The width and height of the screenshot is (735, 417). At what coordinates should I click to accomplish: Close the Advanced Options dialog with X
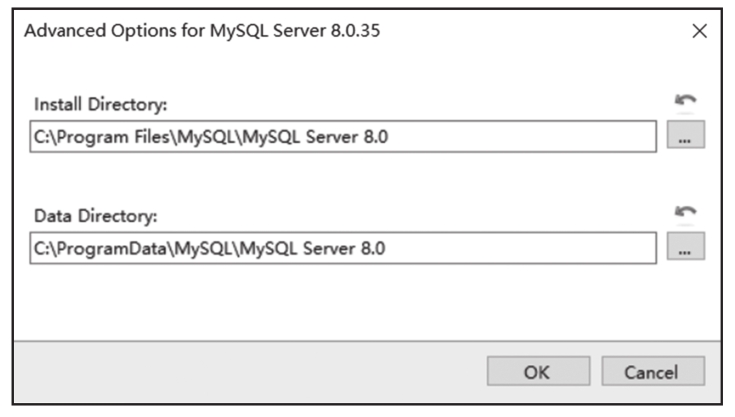tap(699, 31)
